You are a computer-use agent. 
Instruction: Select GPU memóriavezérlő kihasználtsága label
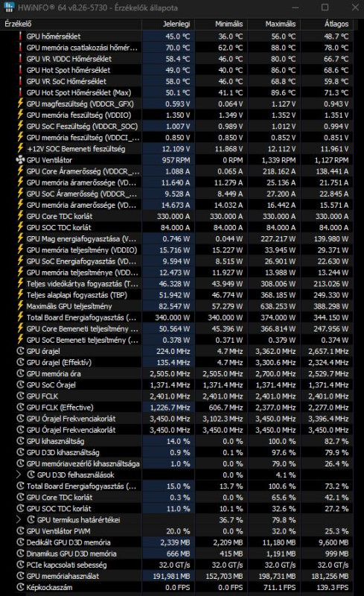tap(83, 463)
